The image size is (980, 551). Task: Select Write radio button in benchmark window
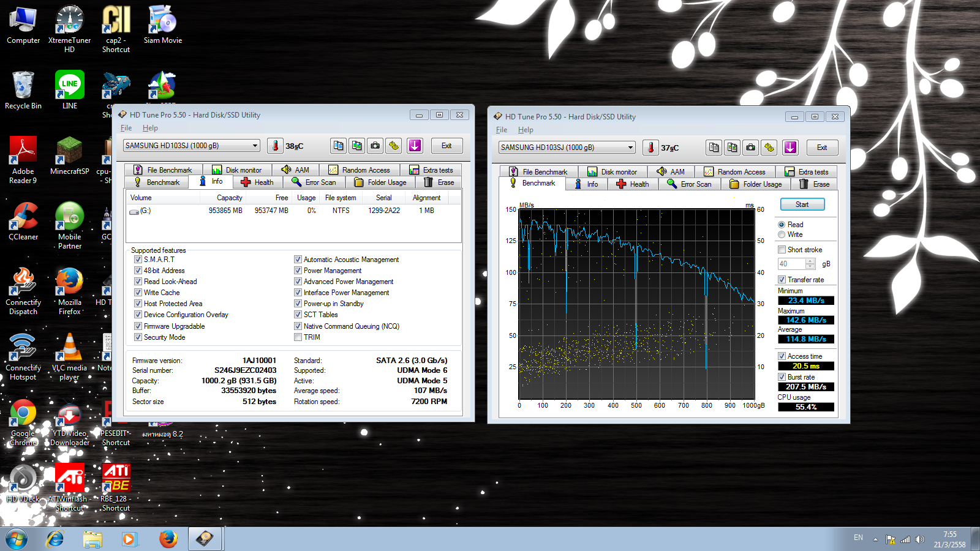pos(782,234)
